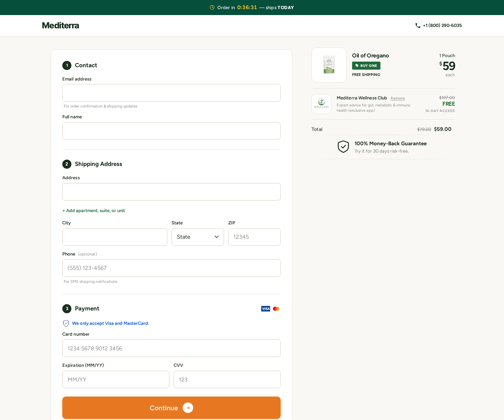
Task: Click the Visa card icon
Action: tap(266, 309)
